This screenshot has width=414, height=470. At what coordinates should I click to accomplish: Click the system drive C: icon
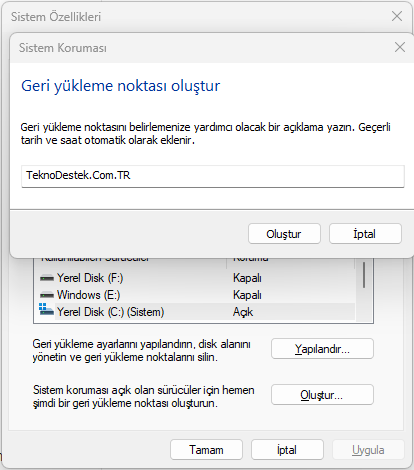46,309
